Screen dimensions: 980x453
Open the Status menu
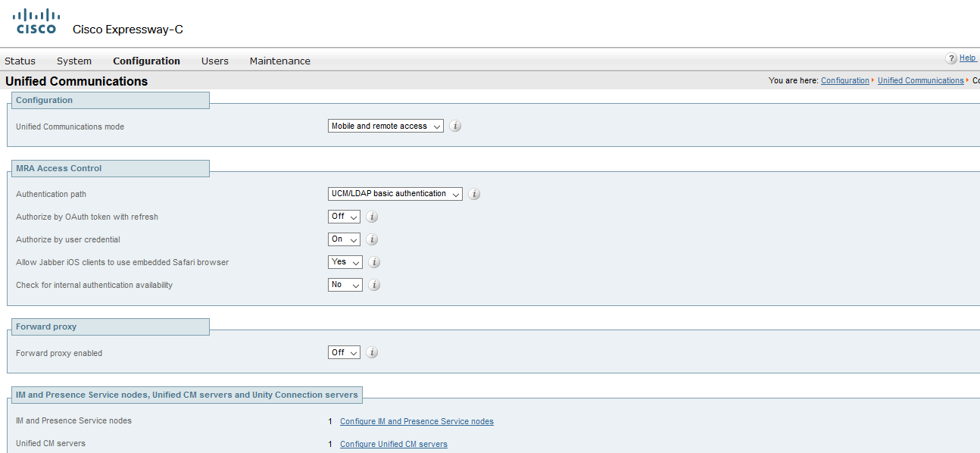pyautogui.click(x=20, y=61)
